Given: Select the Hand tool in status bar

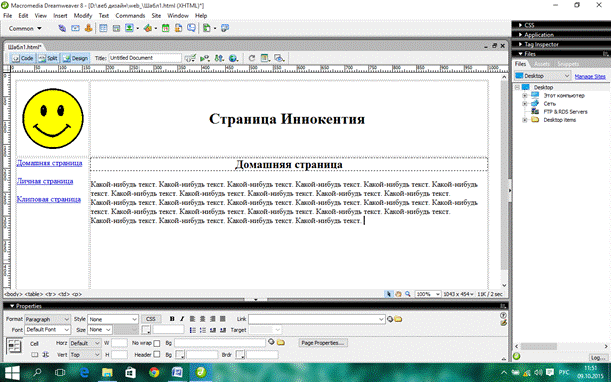Looking at the screenshot, I should pyautogui.click(x=398, y=294).
